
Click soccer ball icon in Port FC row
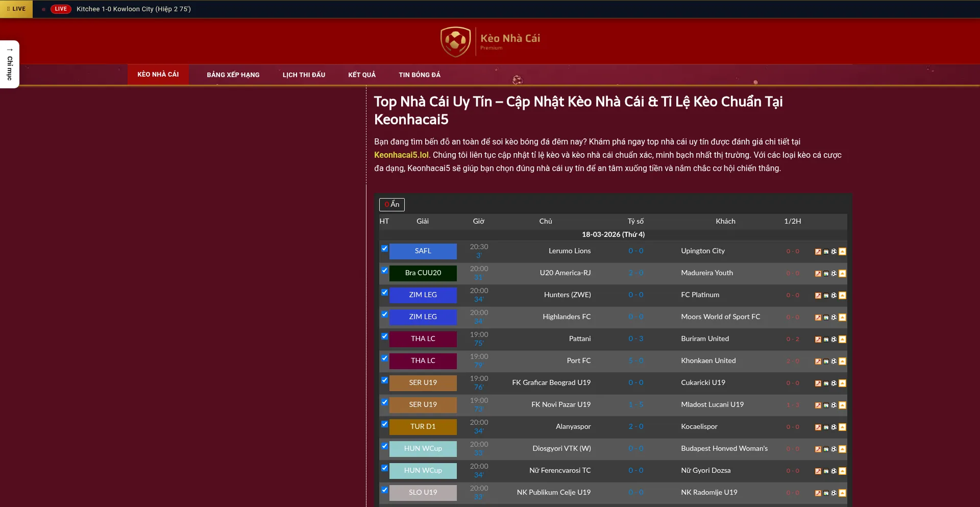[x=834, y=361]
